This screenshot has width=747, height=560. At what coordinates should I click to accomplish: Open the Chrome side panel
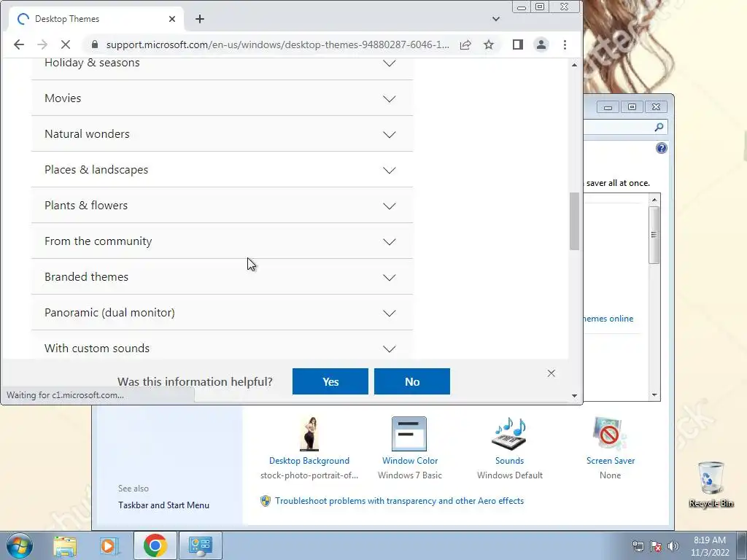click(518, 44)
